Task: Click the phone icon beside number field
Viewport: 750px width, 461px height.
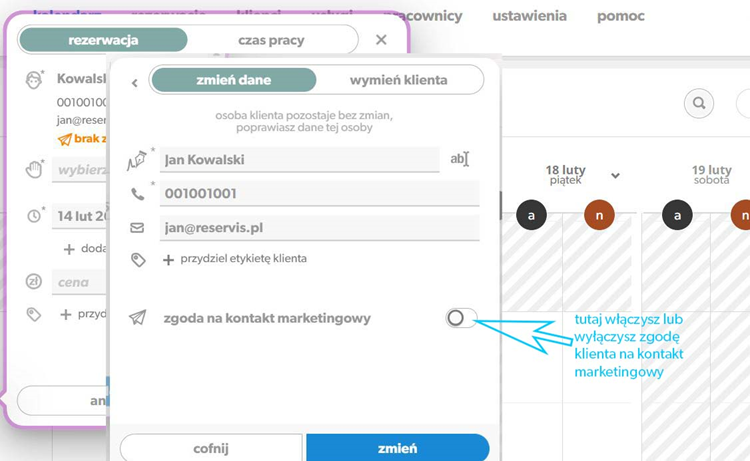Action: point(138,194)
